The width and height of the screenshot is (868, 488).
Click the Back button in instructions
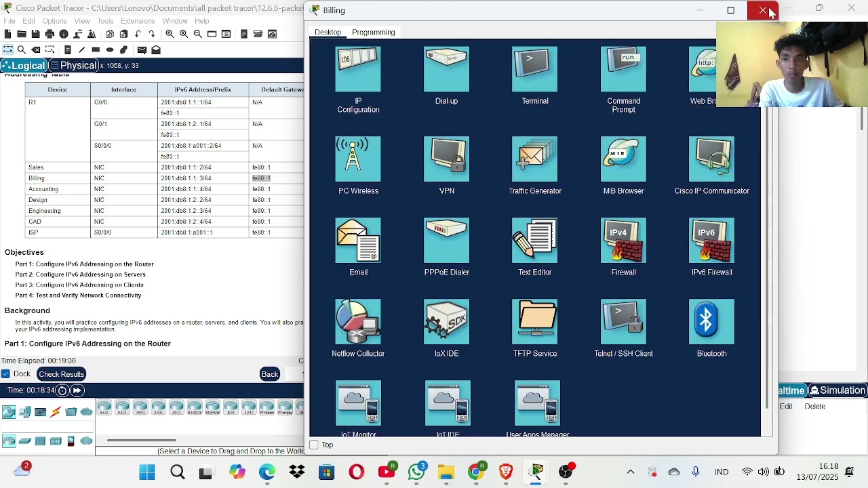(270, 374)
